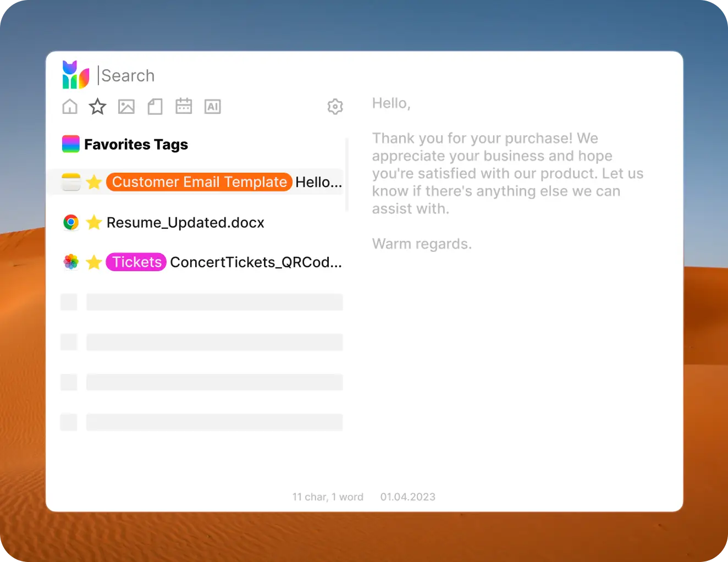
Task: Open the Favorites star tab
Action: coord(98,106)
